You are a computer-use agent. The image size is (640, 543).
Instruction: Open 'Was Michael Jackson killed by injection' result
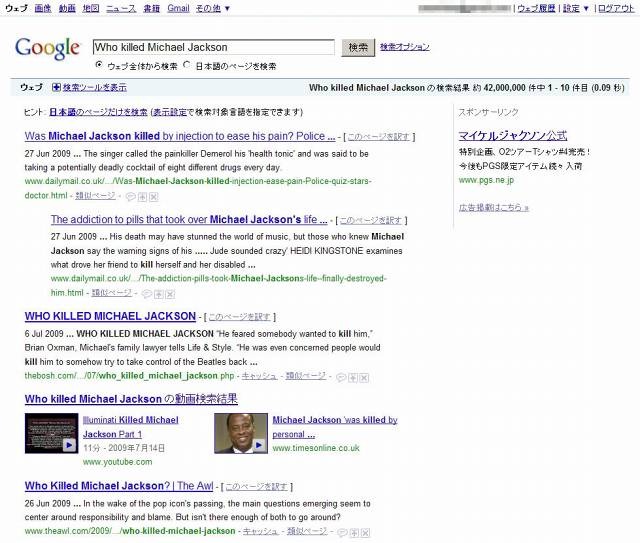180,136
